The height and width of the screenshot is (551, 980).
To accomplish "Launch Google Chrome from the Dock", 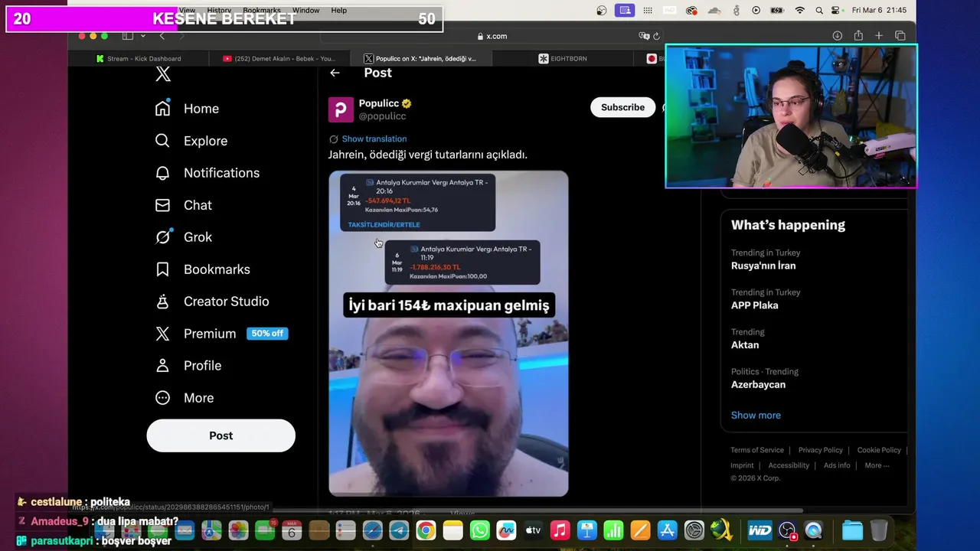I will [426, 530].
